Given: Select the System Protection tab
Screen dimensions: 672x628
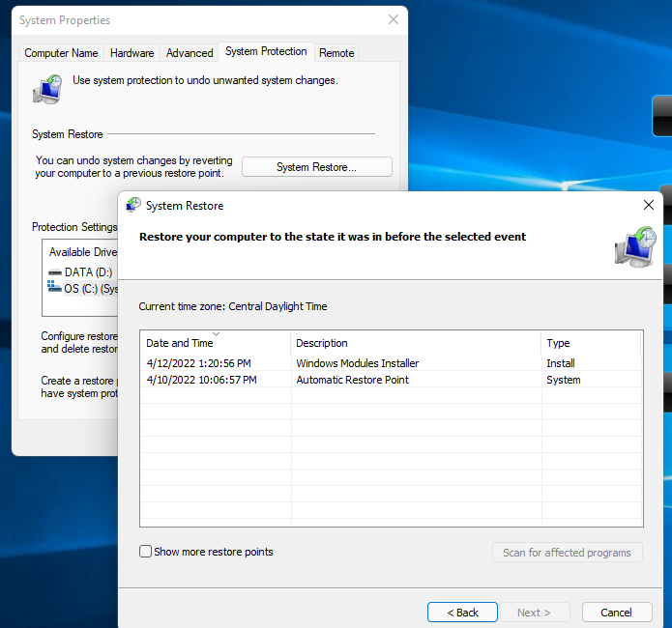Looking at the screenshot, I should [x=266, y=51].
